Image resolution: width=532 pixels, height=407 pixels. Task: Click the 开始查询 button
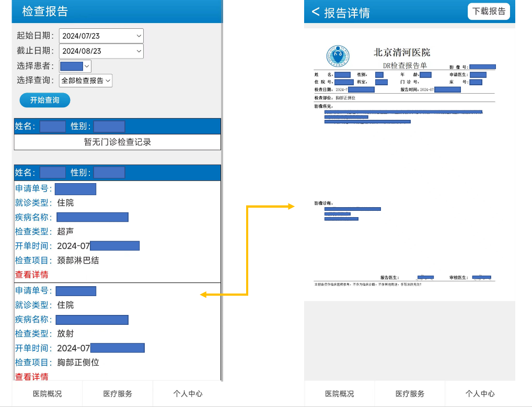tap(44, 100)
